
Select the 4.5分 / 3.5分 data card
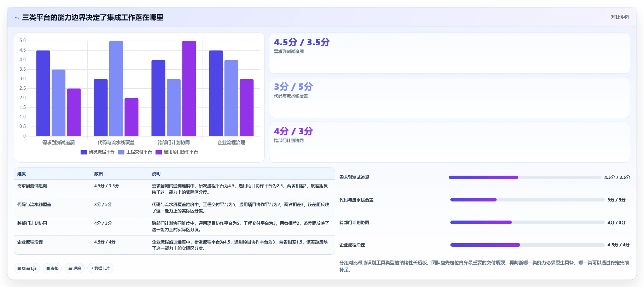450,53
